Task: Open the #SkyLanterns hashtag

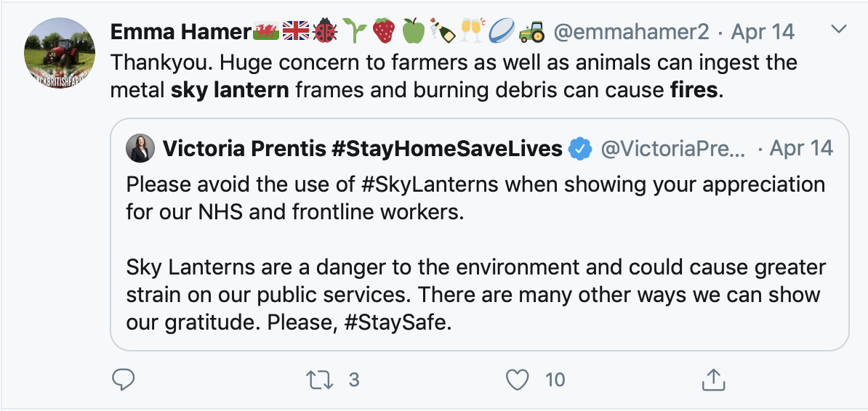Action: 430,183
